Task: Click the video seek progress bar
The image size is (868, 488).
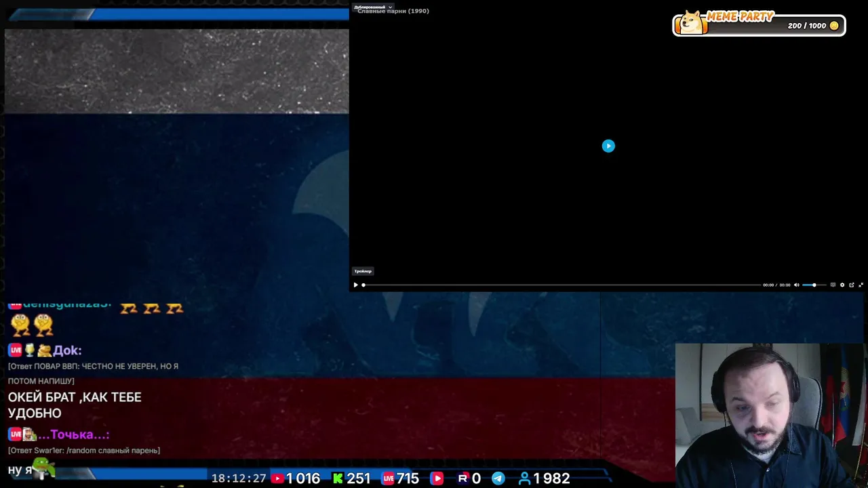Action: (x=561, y=285)
